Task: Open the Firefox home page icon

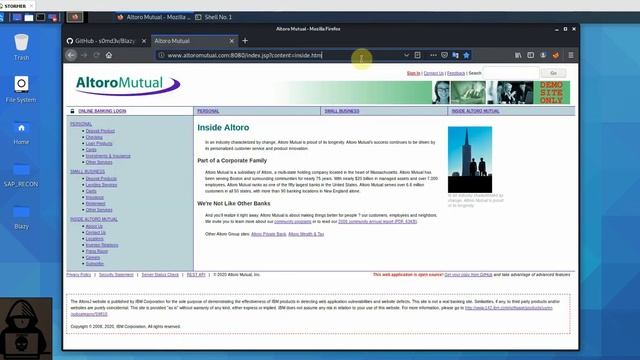Action: click(109, 55)
